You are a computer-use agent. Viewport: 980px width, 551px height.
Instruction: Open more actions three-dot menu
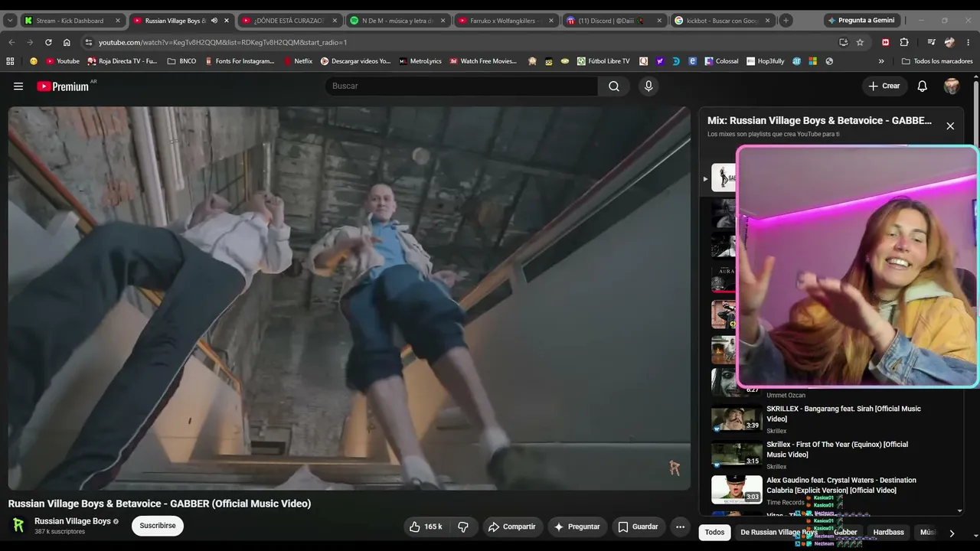680,527
